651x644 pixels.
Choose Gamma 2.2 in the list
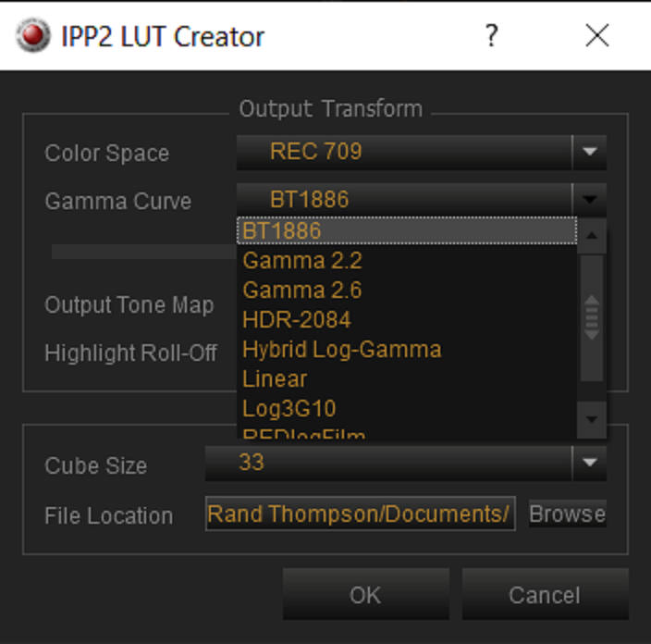(407, 261)
